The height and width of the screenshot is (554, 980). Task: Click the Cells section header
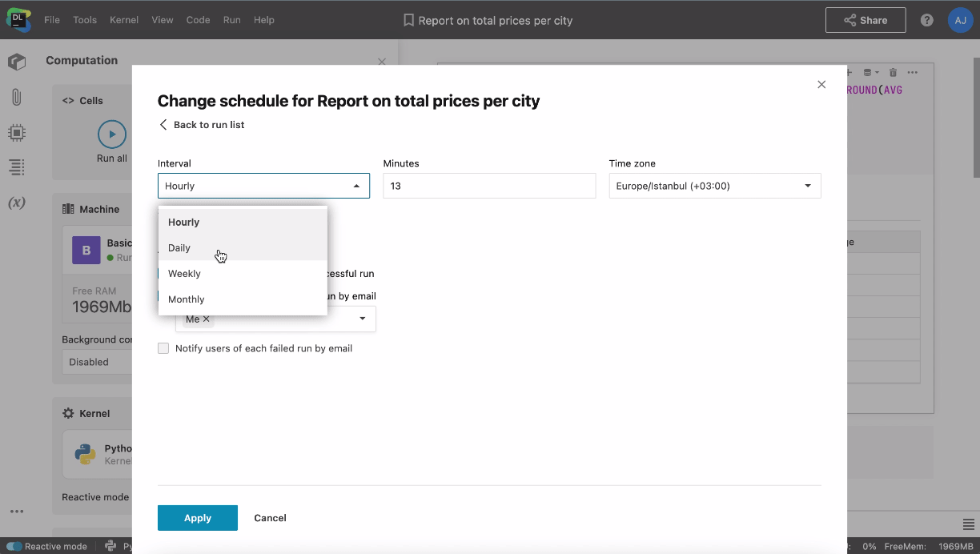click(83, 101)
